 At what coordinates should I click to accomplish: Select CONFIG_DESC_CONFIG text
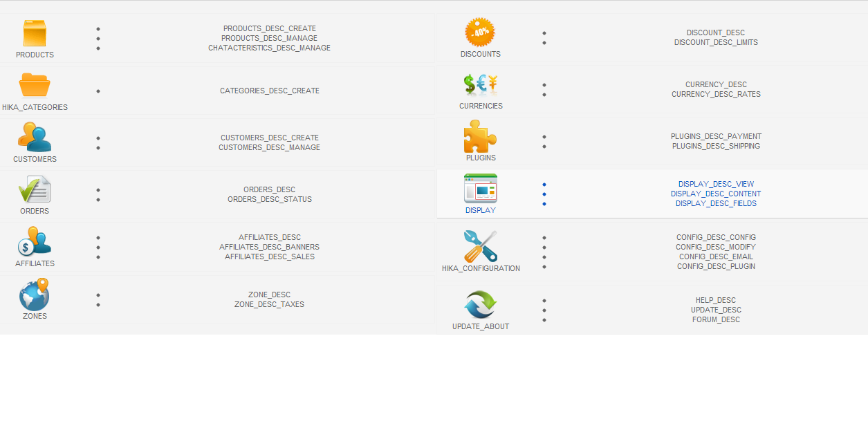(x=716, y=237)
